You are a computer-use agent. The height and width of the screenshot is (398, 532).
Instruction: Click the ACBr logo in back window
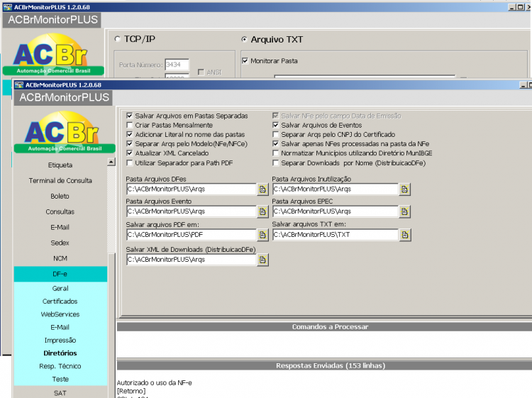53,55
